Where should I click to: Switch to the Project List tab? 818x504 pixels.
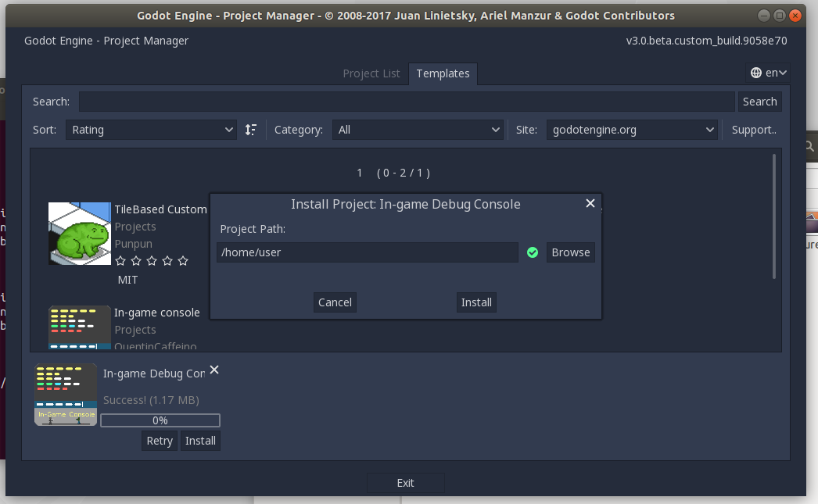[x=371, y=73]
